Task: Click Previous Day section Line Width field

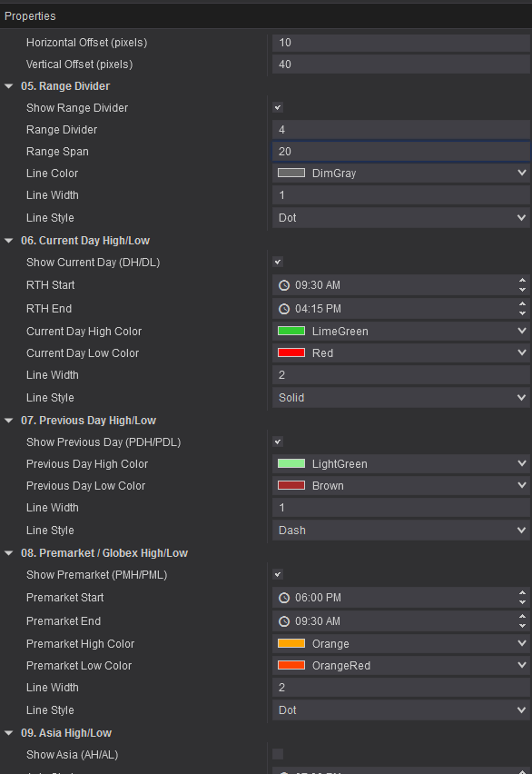Action: pos(401,508)
